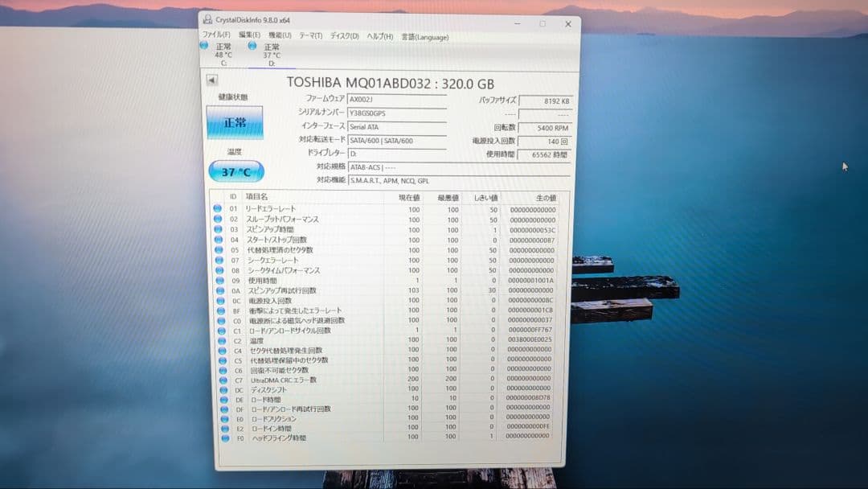Click the 37 °C temperature button
This screenshot has height=489, width=868.
pyautogui.click(x=236, y=171)
